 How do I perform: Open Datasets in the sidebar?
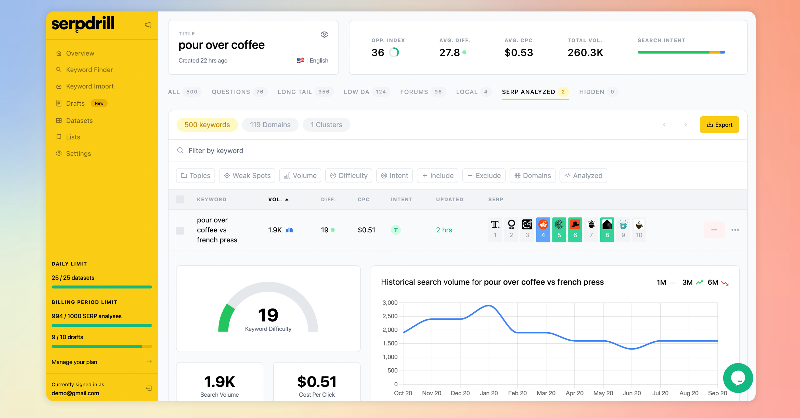click(74, 120)
